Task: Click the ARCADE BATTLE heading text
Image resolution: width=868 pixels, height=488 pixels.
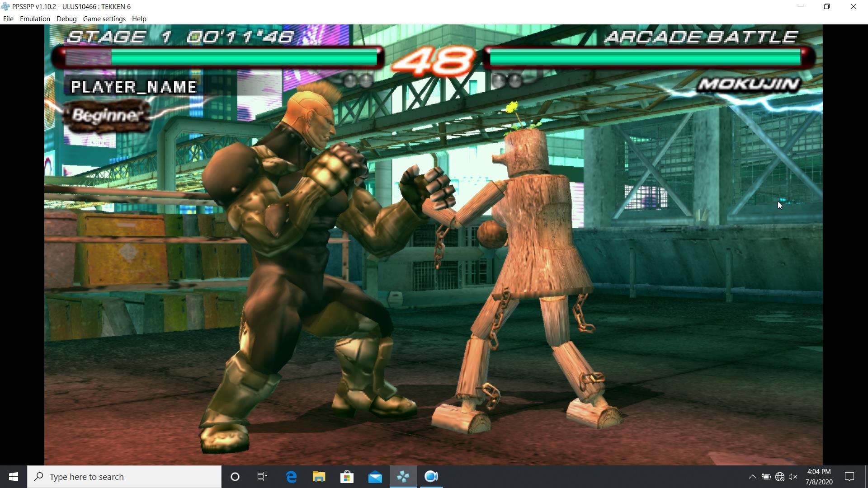Action: [701, 37]
